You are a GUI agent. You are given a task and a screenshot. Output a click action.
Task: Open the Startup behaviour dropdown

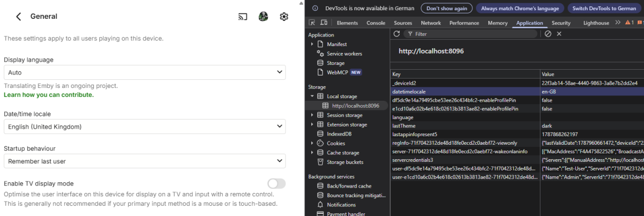[x=145, y=161]
